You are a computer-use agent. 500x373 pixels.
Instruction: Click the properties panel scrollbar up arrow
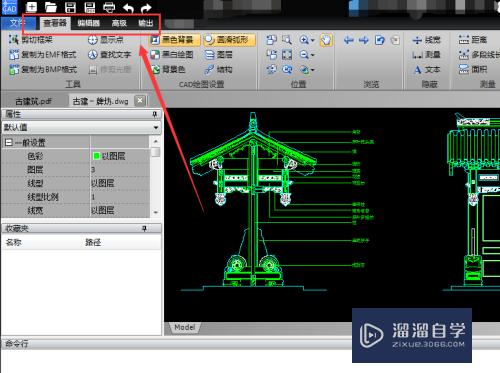[x=156, y=141]
